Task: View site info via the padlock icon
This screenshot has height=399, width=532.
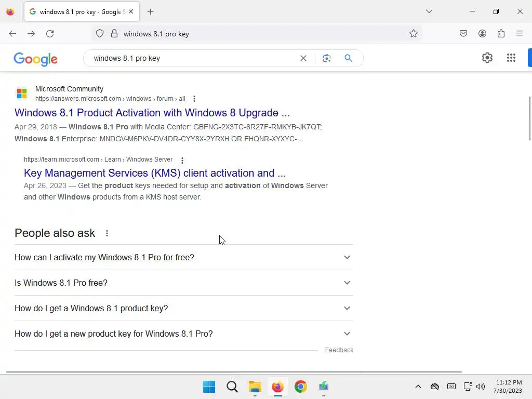Action: (x=114, y=34)
